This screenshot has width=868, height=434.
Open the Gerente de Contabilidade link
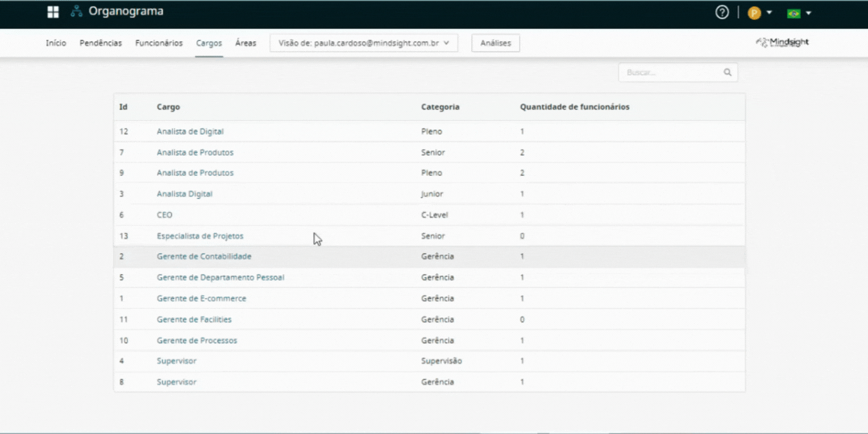click(x=204, y=257)
